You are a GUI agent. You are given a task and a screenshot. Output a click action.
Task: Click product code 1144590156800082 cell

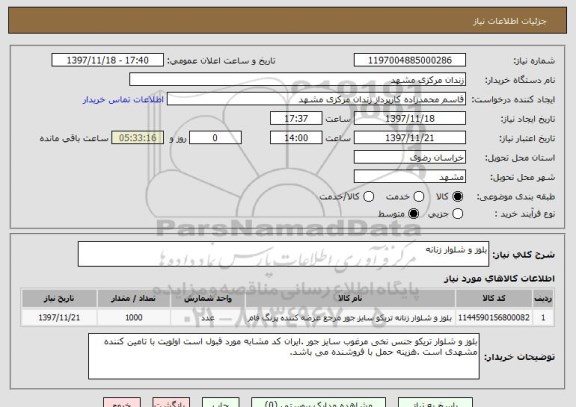tap(494, 318)
